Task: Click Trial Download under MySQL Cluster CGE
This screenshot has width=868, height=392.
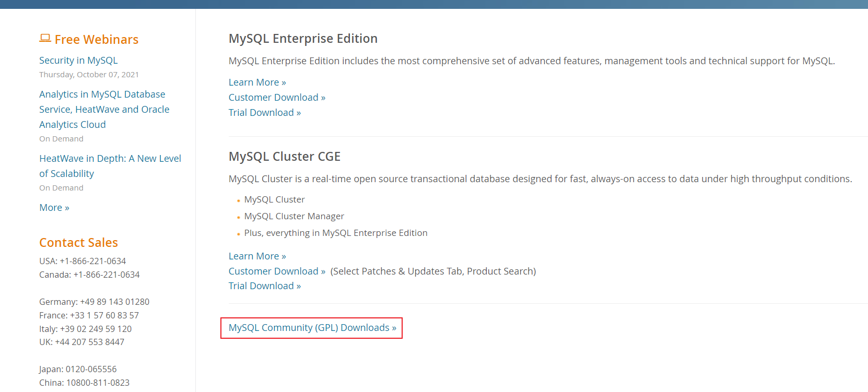Action: pos(264,286)
